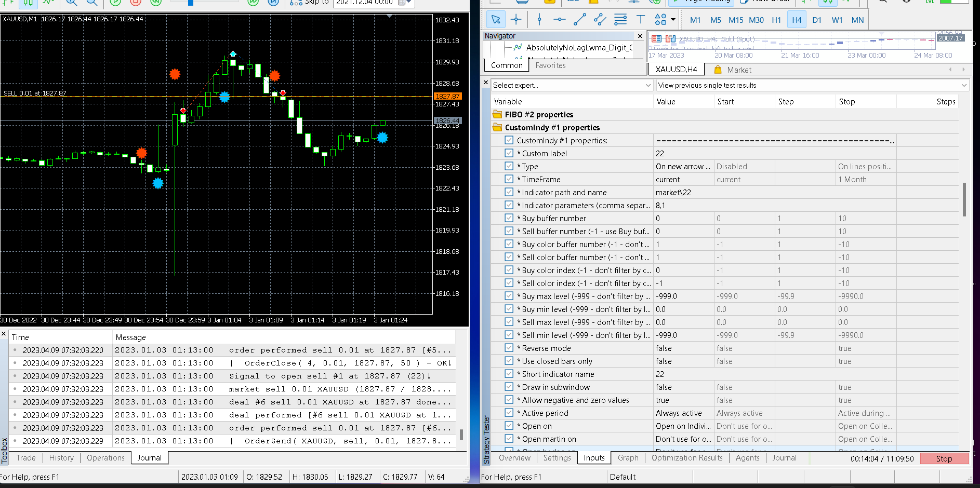Click the tester inputs vertical scrollbar

964,199
